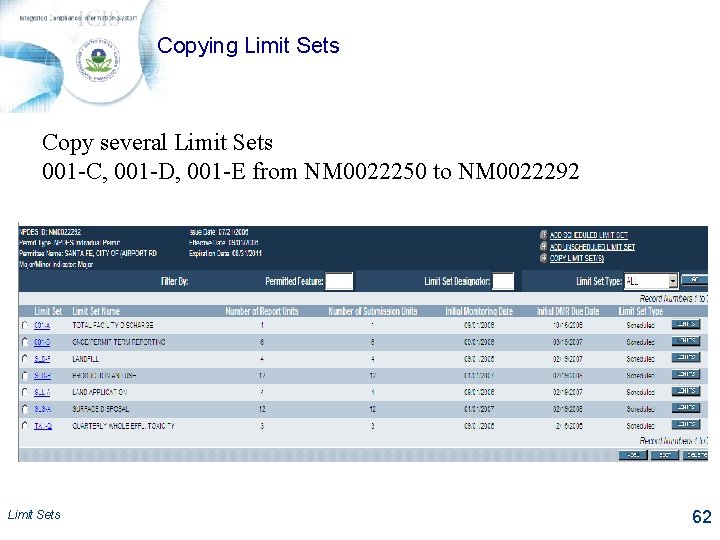Select the Landfill limit set radio button

tap(25, 359)
